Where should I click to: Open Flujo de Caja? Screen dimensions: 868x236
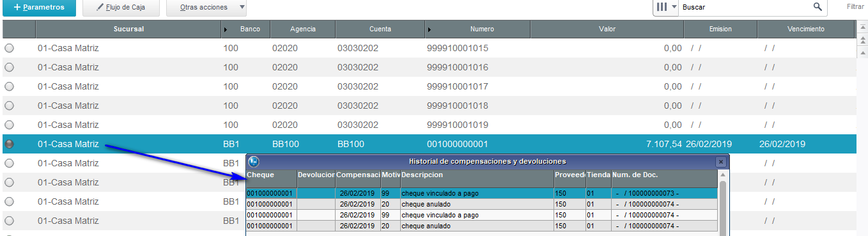120,8
